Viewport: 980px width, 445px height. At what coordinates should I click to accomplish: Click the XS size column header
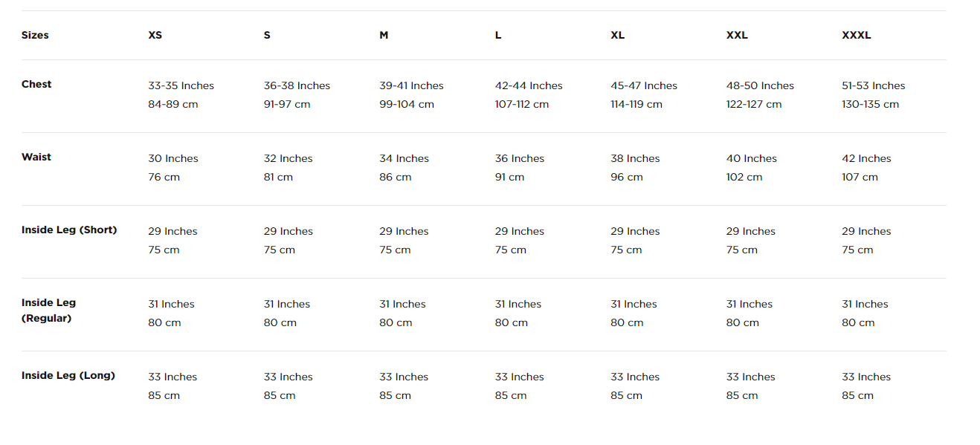click(x=155, y=35)
